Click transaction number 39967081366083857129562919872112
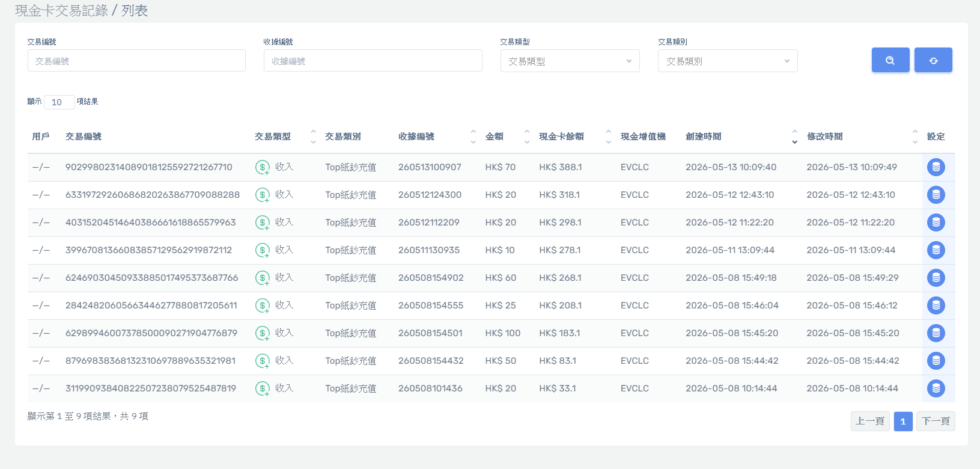 [x=149, y=250]
